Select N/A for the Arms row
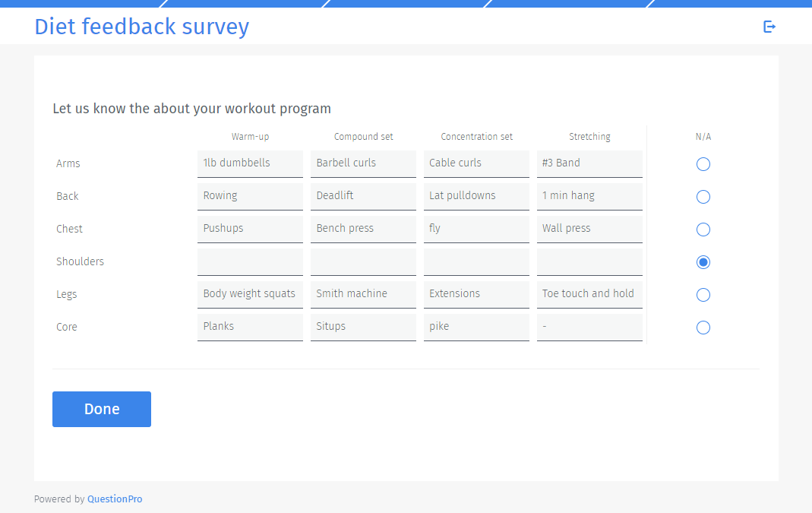Screen dimensions: 812x513 pos(703,163)
